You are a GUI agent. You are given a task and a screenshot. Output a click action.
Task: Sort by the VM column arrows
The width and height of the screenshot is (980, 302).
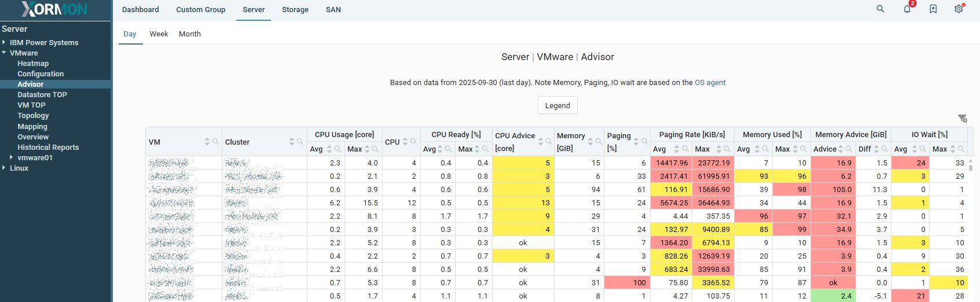coord(207,142)
